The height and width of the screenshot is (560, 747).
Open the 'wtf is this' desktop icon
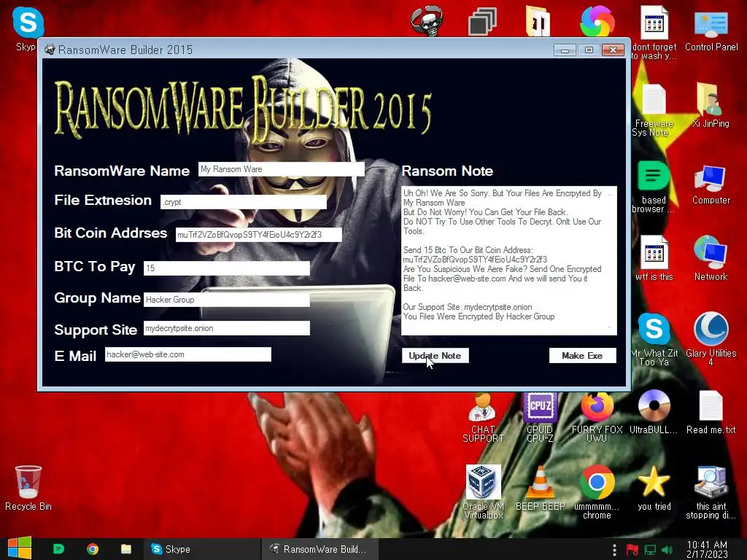click(654, 258)
